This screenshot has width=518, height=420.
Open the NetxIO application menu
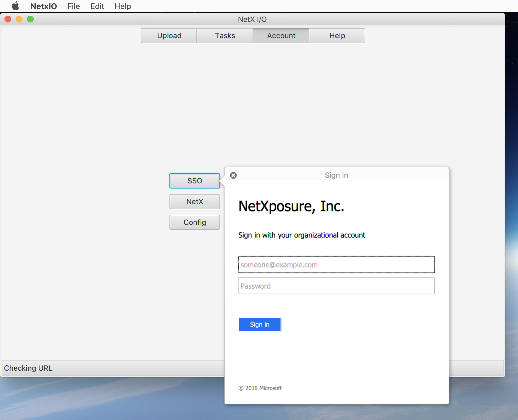43,6
